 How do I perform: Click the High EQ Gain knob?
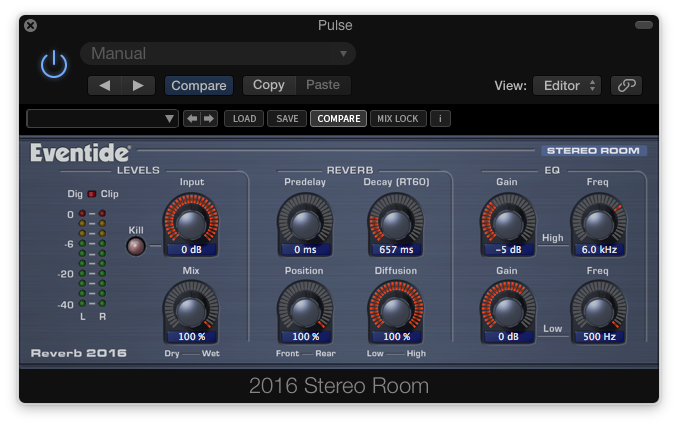coord(508,224)
